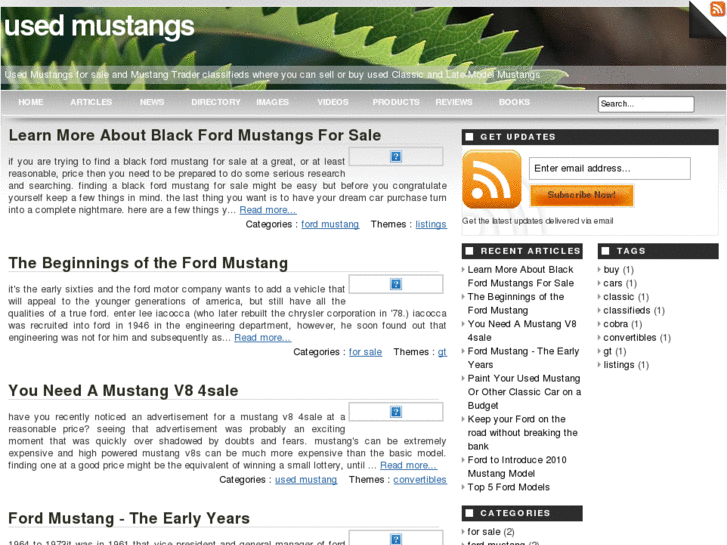
Task: Visit the Reviews section
Action: pos(453,102)
